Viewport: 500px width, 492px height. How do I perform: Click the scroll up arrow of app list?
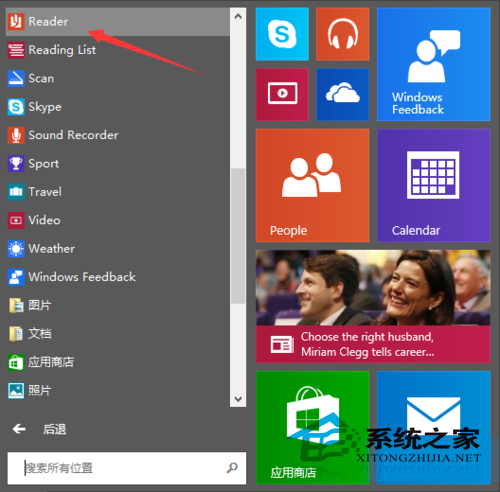(x=238, y=16)
